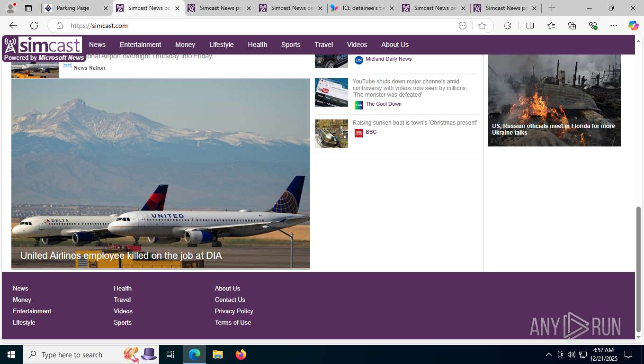Click the Midland Daily News source icon

359,60
